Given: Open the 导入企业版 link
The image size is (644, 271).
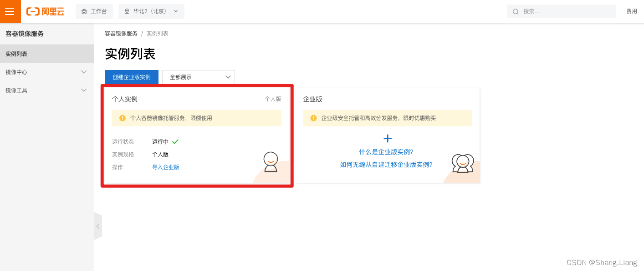Looking at the screenshot, I should [166, 167].
